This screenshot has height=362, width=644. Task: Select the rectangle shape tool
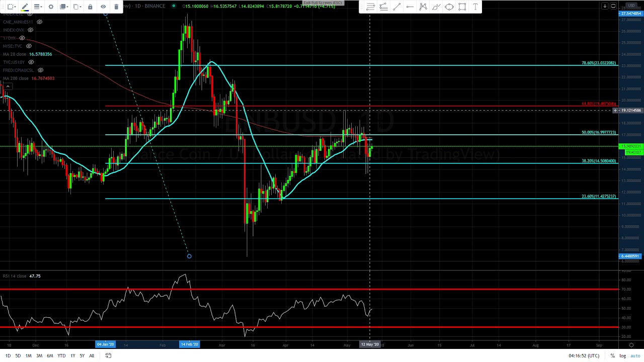click(x=462, y=7)
